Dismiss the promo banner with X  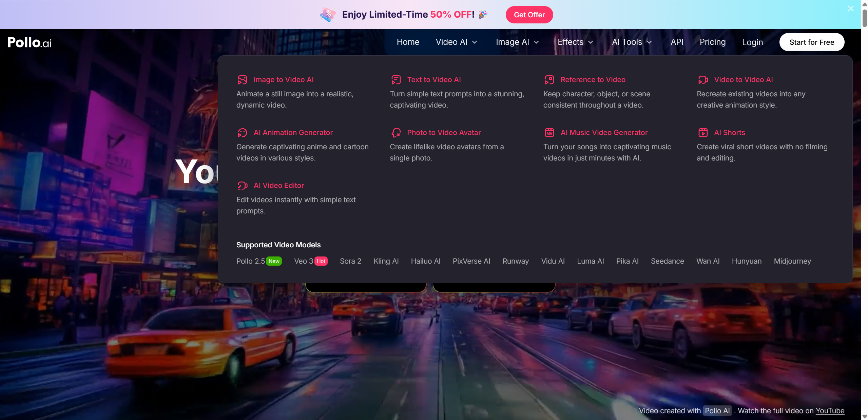point(850,8)
